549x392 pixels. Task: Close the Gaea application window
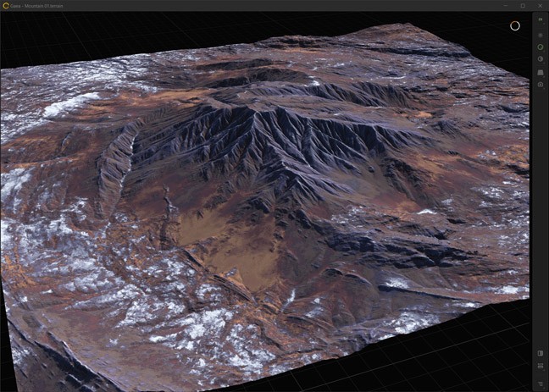click(x=540, y=5)
